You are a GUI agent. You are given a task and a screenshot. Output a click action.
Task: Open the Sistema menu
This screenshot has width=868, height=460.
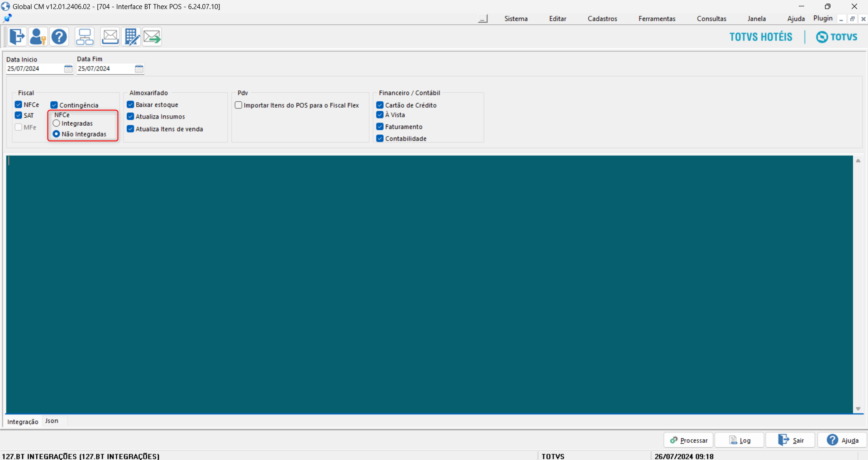point(516,19)
